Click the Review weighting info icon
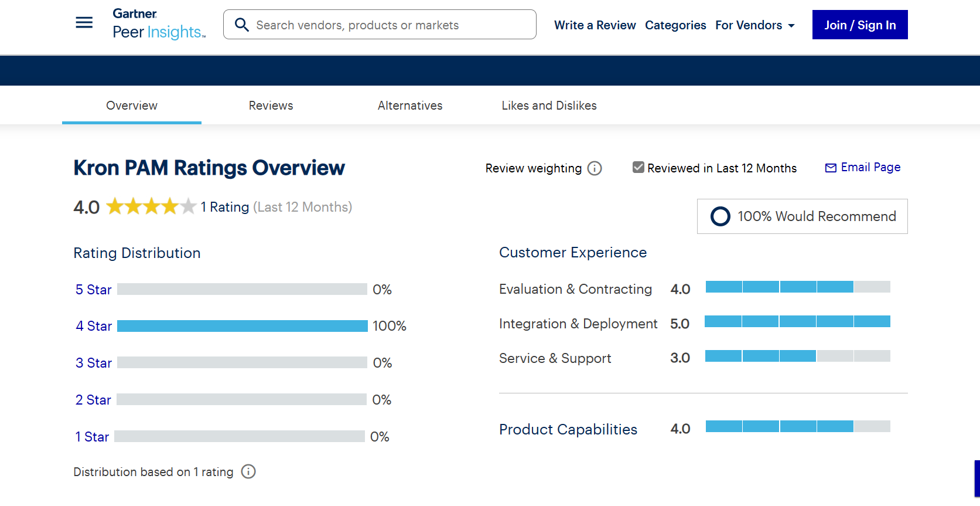Viewport: 980px width, 506px height. [x=595, y=168]
